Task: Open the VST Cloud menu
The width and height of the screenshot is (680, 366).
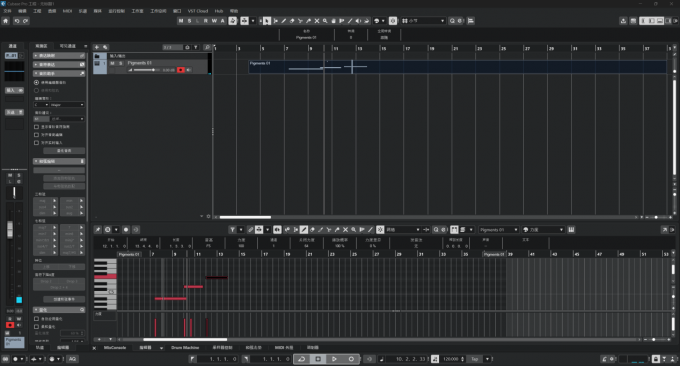Action: [x=198, y=11]
